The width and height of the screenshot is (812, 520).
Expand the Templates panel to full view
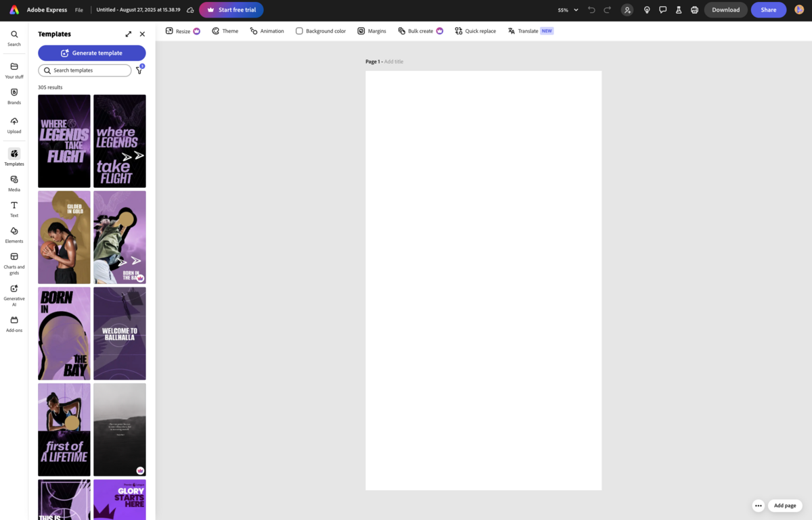129,34
